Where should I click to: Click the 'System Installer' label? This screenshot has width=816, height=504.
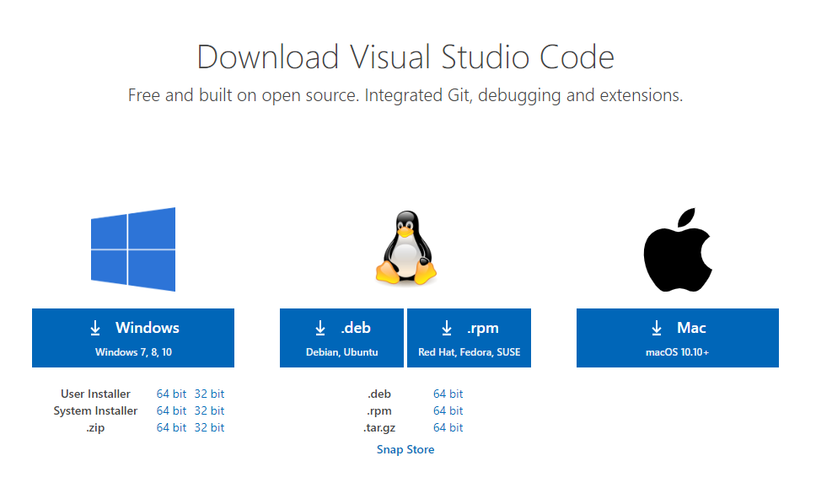click(95, 410)
